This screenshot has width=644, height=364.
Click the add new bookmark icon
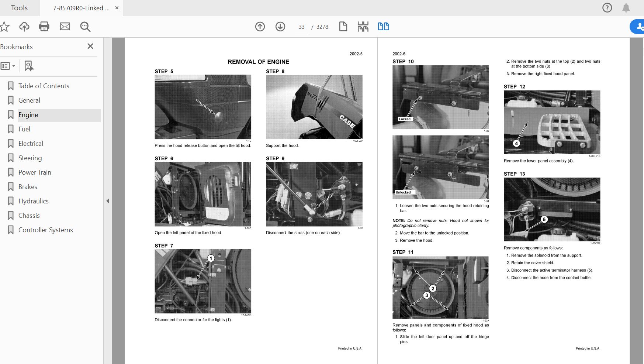pyautogui.click(x=29, y=66)
